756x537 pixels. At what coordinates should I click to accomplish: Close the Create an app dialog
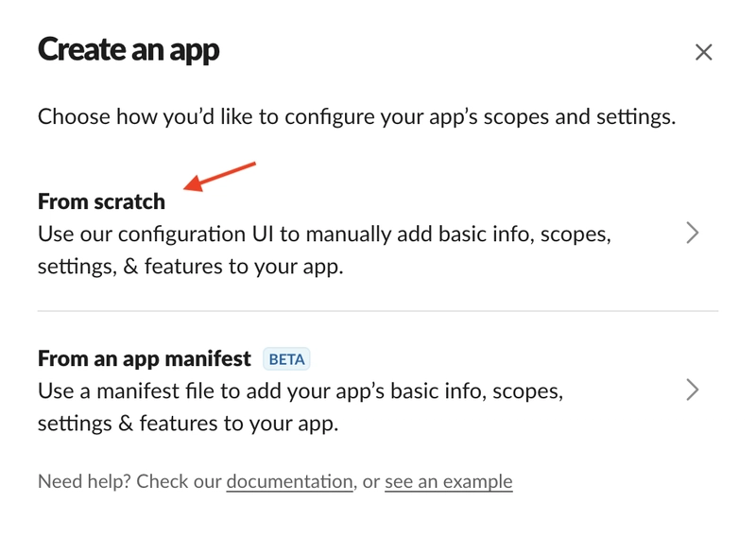tap(703, 52)
